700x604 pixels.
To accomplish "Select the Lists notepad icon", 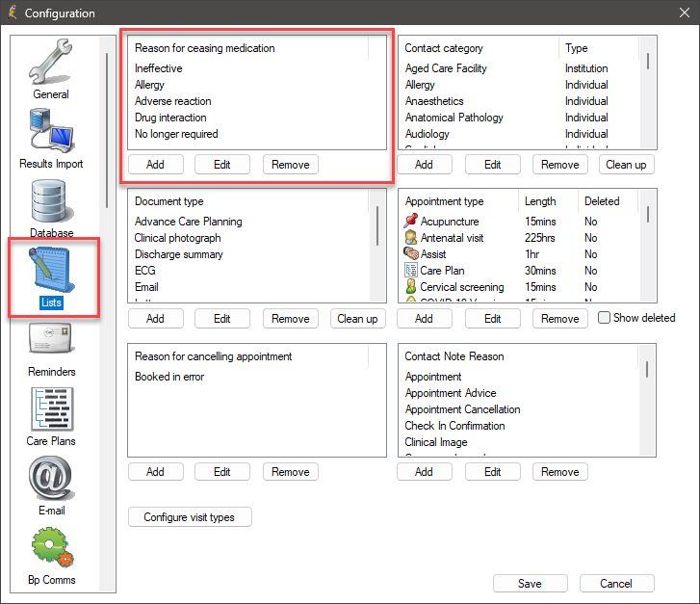I will (x=51, y=271).
